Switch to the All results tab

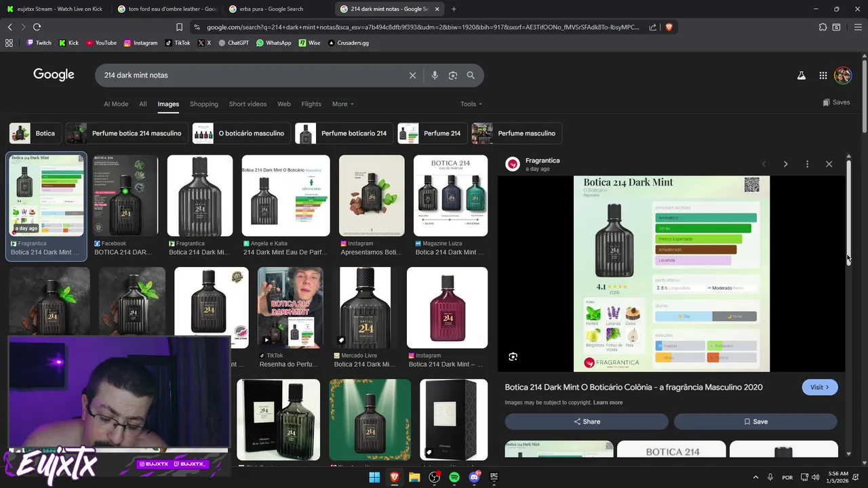(x=143, y=104)
